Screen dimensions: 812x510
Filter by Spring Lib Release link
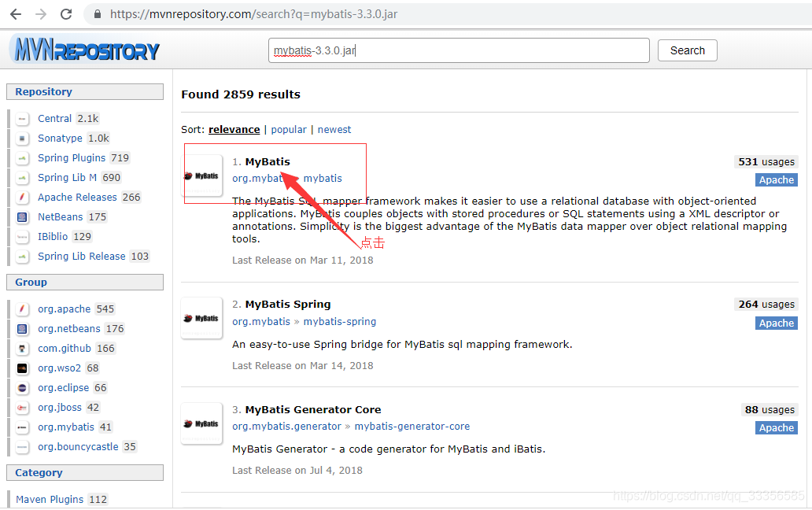point(81,257)
